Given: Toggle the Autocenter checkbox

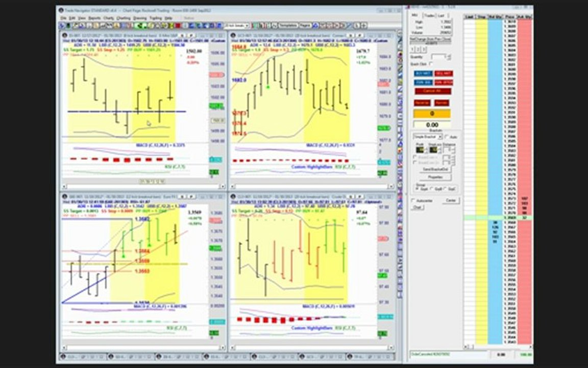Looking at the screenshot, I should pyautogui.click(x=413, y=200).
